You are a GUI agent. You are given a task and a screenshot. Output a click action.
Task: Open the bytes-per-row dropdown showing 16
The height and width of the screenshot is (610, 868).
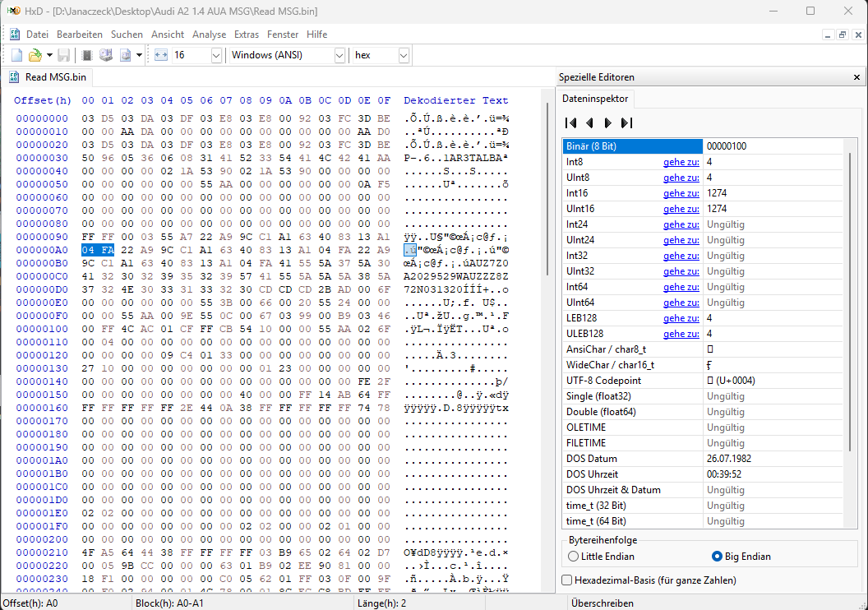point(216,55)
